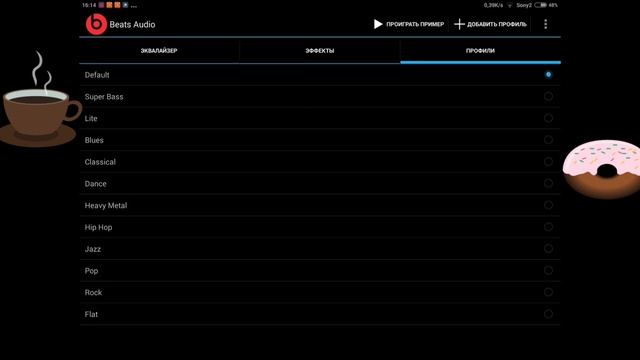Click the 'Lite' profile label
The width and height of the screenshot is (640, 360).
[91, 118]
